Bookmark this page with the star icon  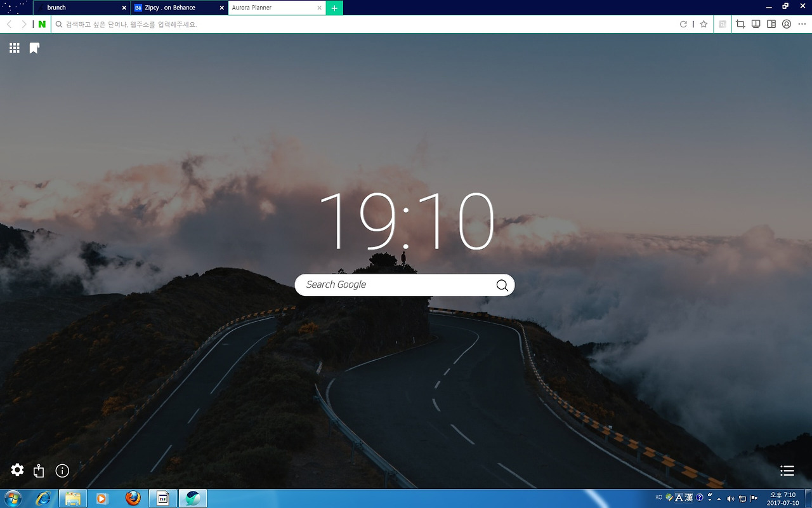[x=704, y=24]
